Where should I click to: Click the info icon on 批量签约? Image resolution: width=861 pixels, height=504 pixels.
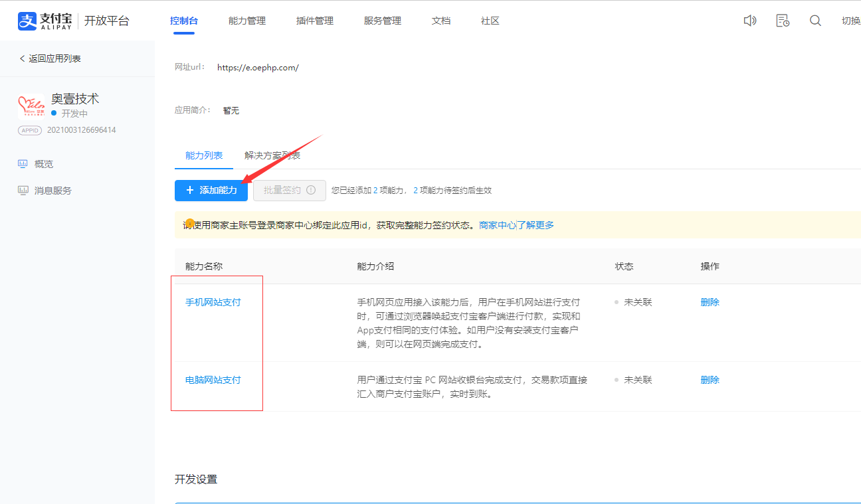[x=311, y=190]
